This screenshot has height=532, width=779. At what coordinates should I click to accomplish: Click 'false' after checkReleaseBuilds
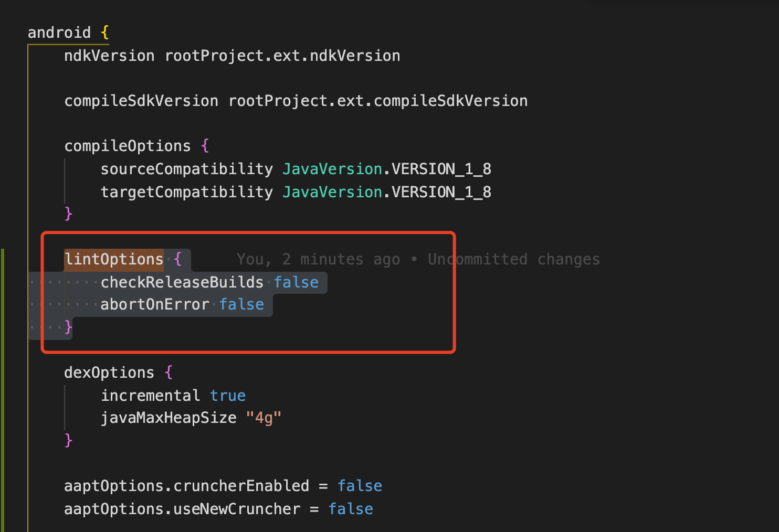click(296, 282)
